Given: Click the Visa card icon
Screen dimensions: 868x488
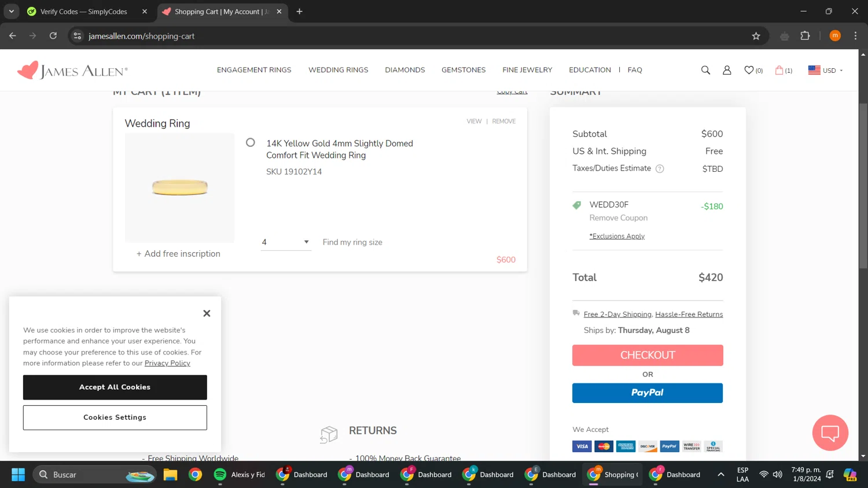Looking at the screenshot, I should point(582,446).
